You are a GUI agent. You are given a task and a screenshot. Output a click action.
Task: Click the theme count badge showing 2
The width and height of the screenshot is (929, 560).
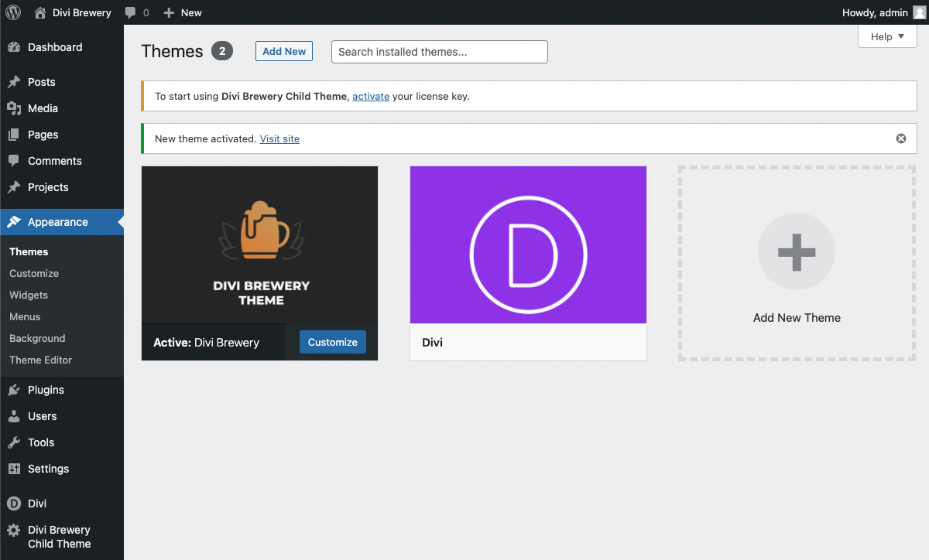coord(222,51)
